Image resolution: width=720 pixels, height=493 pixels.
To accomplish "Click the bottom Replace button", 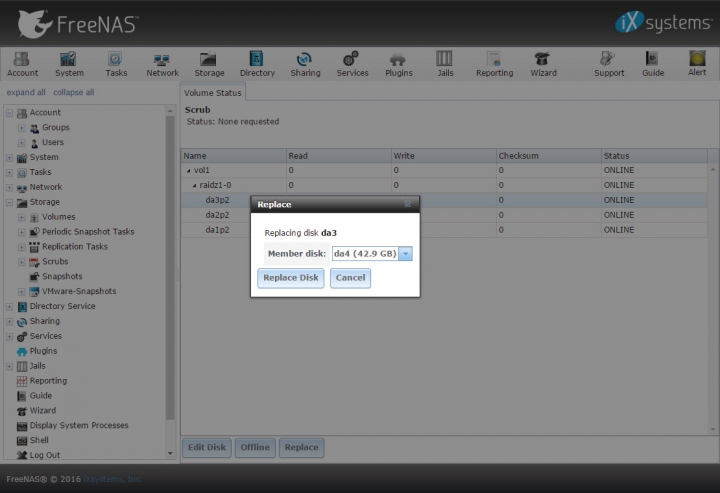I will [x=301, y=448].
